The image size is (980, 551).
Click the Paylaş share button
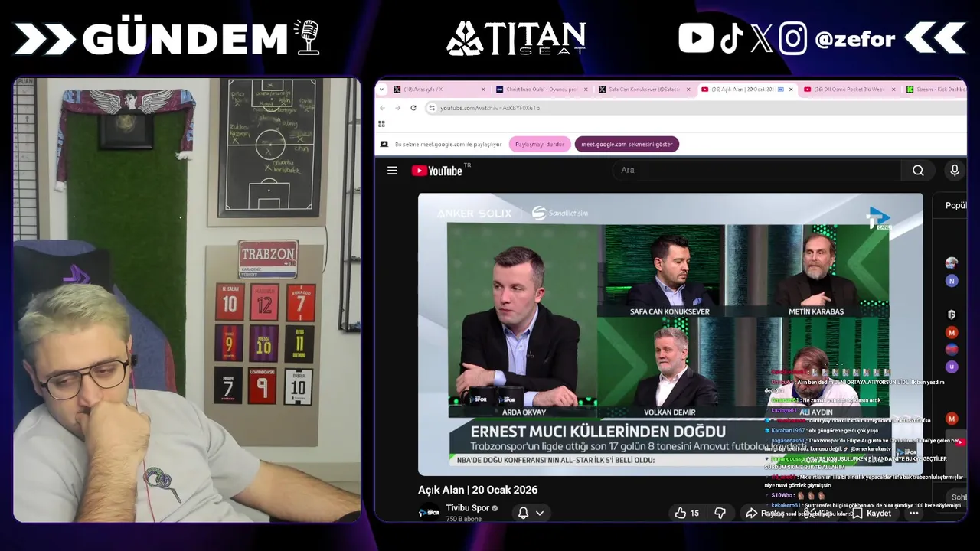point(764,513)
